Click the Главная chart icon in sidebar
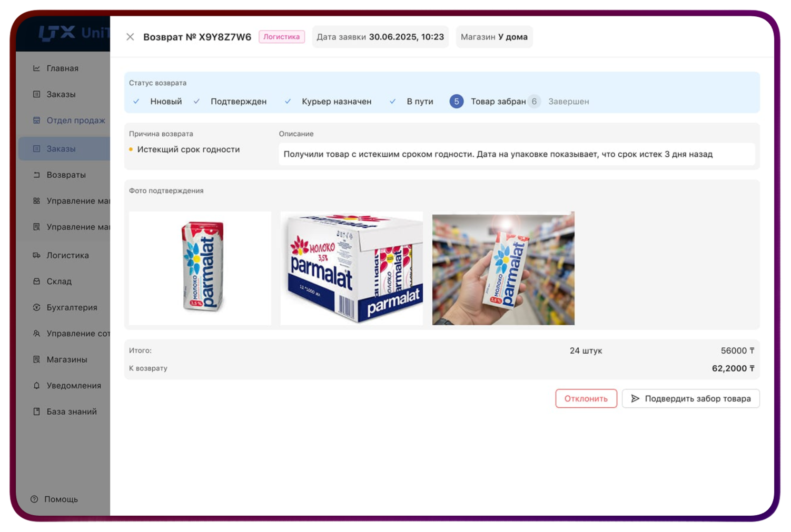The image size is (791, 532). click(x=36, y=68)
